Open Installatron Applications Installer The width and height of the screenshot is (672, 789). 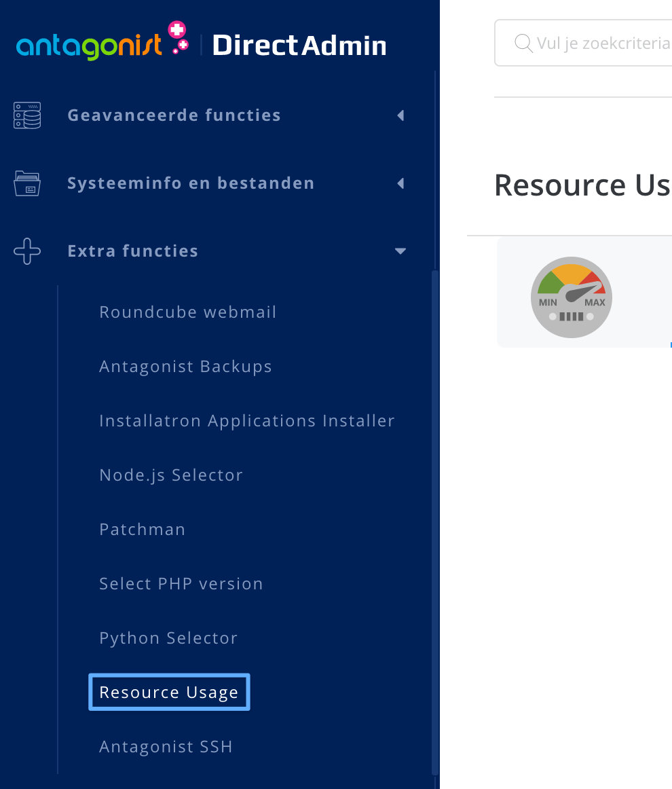(x=247, y=421)
